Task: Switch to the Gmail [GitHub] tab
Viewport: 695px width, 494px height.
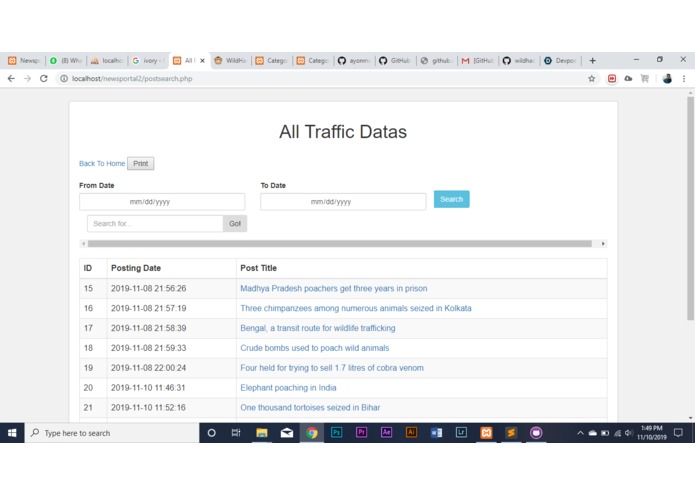Action: [x=477, y=61]
